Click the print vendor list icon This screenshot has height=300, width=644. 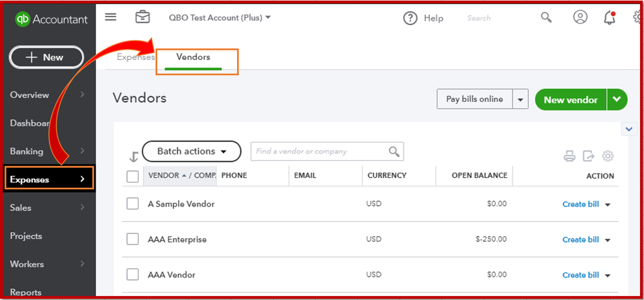tap(569, 155)
